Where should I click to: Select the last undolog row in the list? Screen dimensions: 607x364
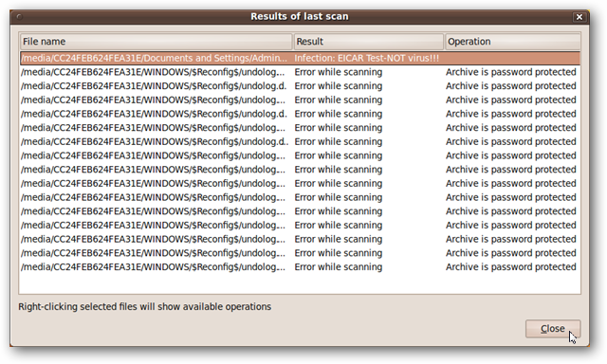300,267
